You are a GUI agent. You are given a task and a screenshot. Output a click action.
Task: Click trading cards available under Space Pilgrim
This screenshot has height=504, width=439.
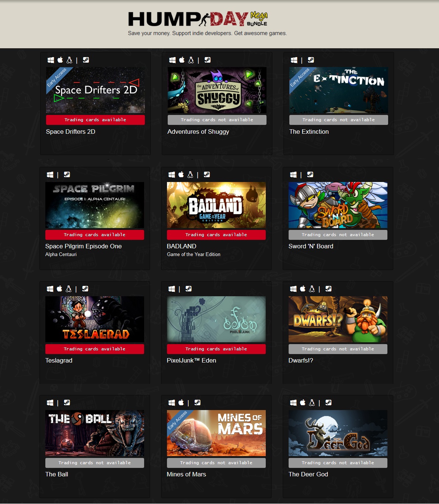point(95,235)
